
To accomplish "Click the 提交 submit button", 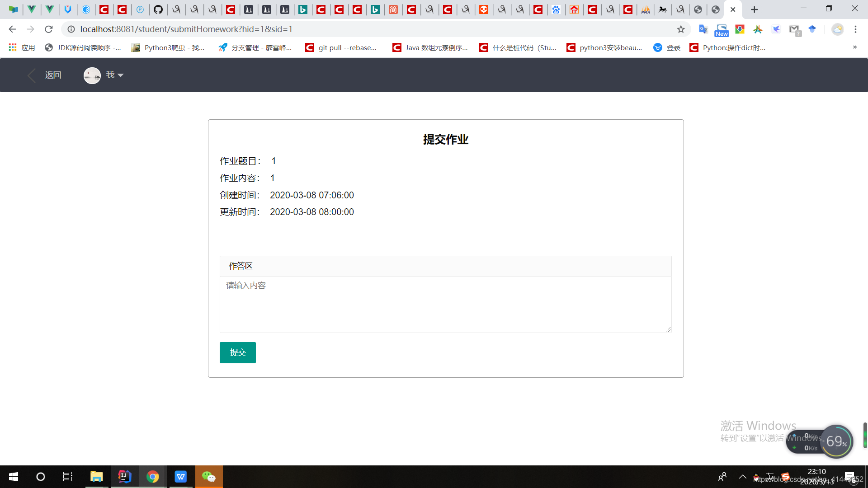I will click(237, 352).
